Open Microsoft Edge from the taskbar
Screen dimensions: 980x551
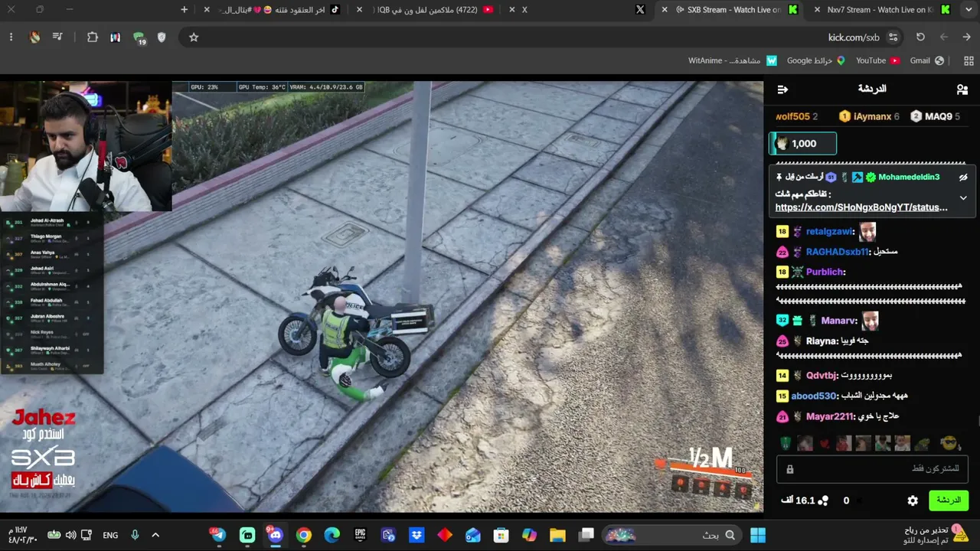332,535
